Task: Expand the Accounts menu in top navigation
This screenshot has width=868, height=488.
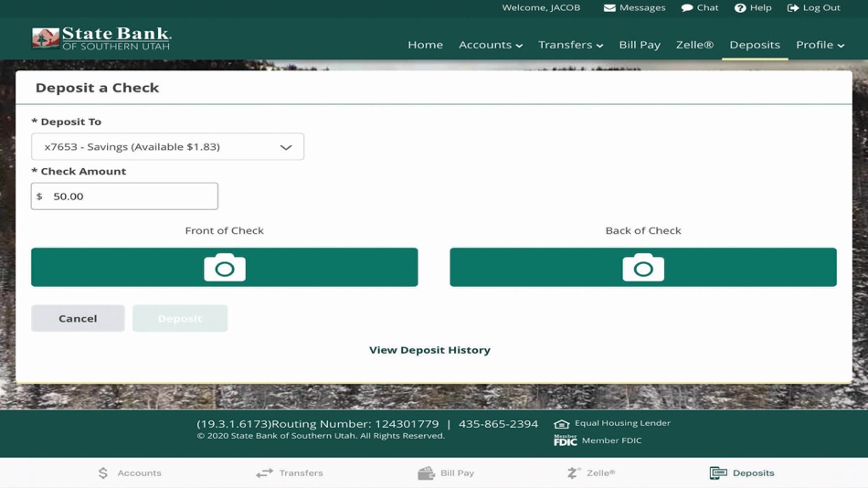Action: (x=491, y=45)
